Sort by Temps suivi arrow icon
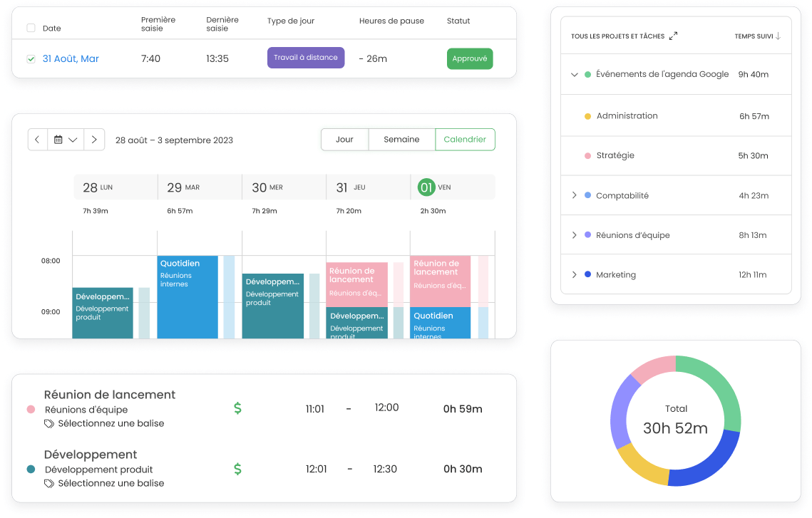Viewport: 812px width, 518px height. pos(778,36)
